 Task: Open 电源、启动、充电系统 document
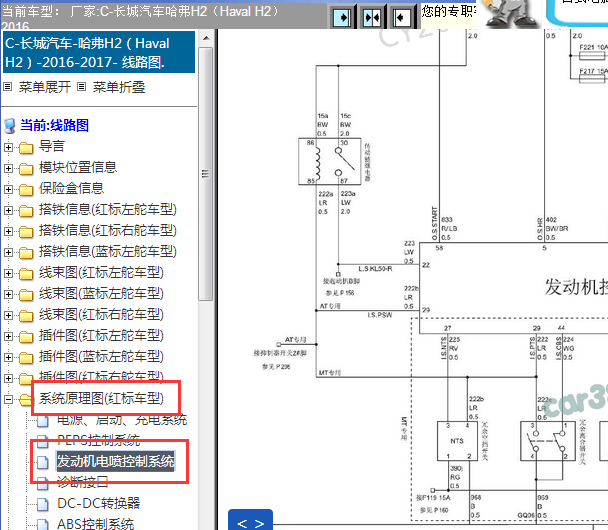pyautogui.click(x=122, y=420)
